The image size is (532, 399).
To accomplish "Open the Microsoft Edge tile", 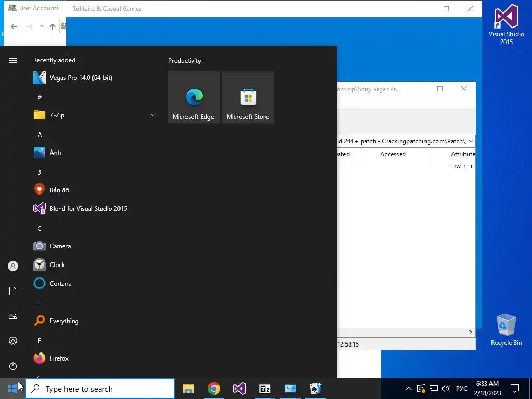I will [194, 97].
